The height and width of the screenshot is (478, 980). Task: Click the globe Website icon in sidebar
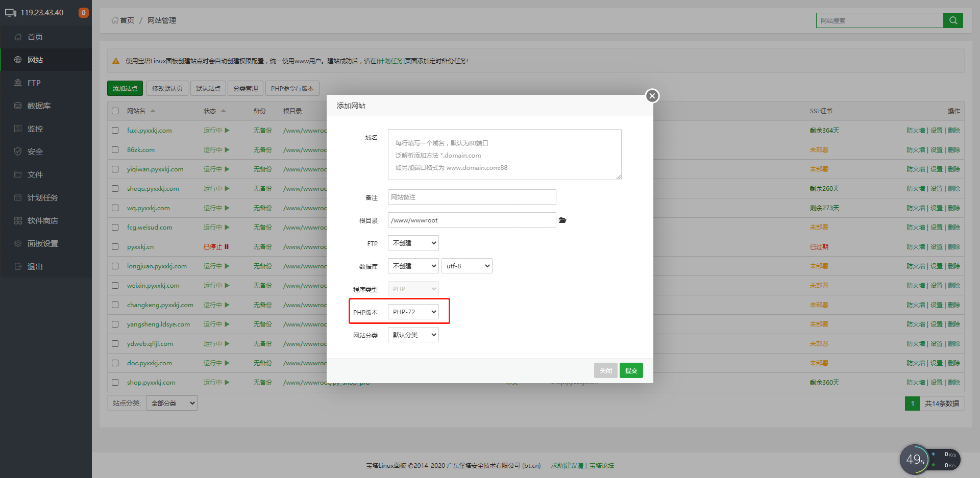[18, 60]
